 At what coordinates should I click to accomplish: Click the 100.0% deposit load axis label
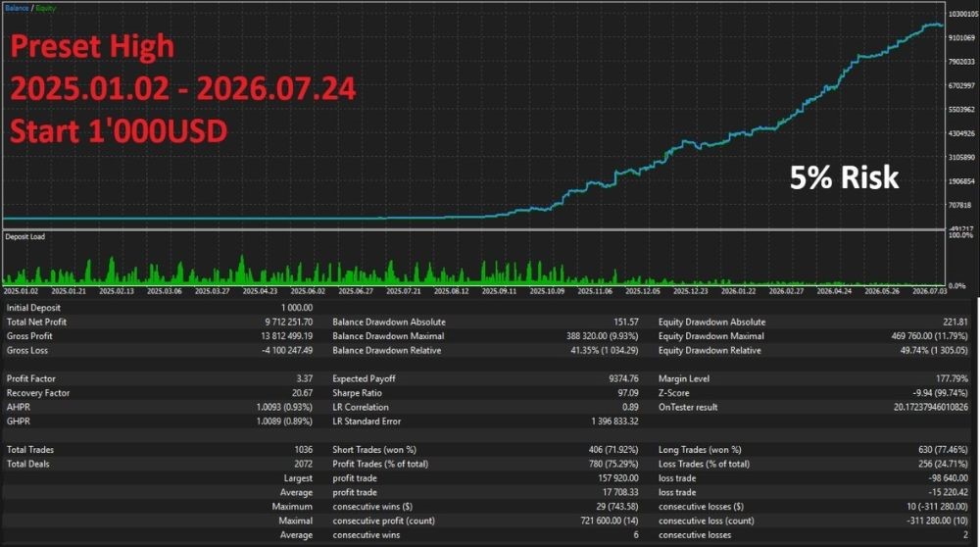pos(960,235)
